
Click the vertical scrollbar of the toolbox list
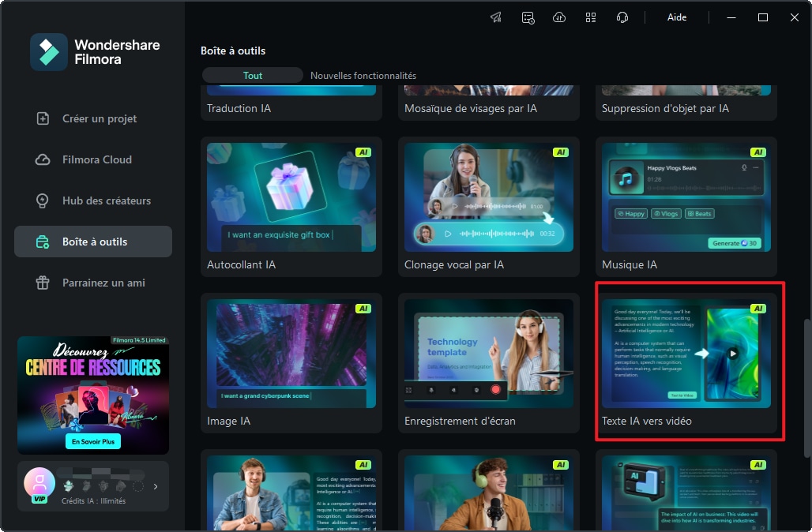pyautogui.click(x=806, y=388)
